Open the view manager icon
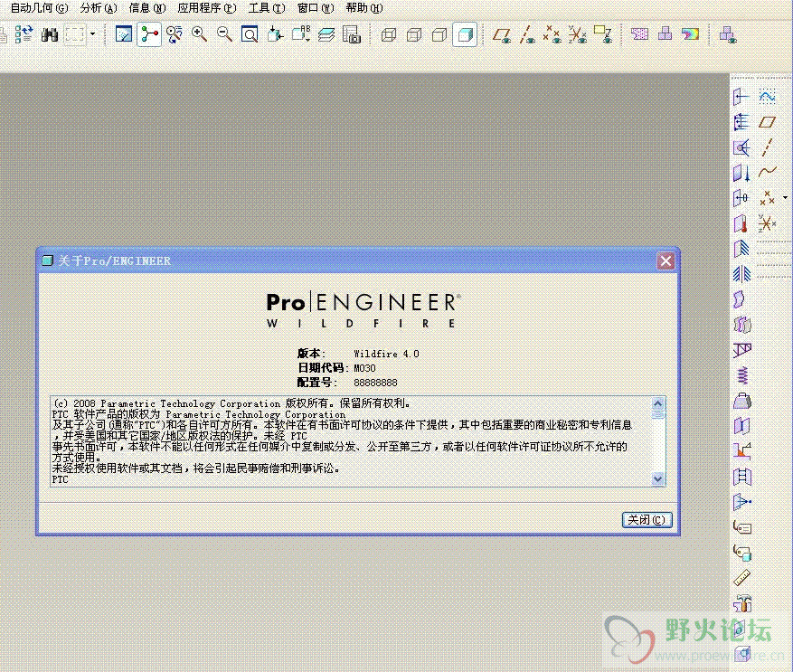 (352, 34)
